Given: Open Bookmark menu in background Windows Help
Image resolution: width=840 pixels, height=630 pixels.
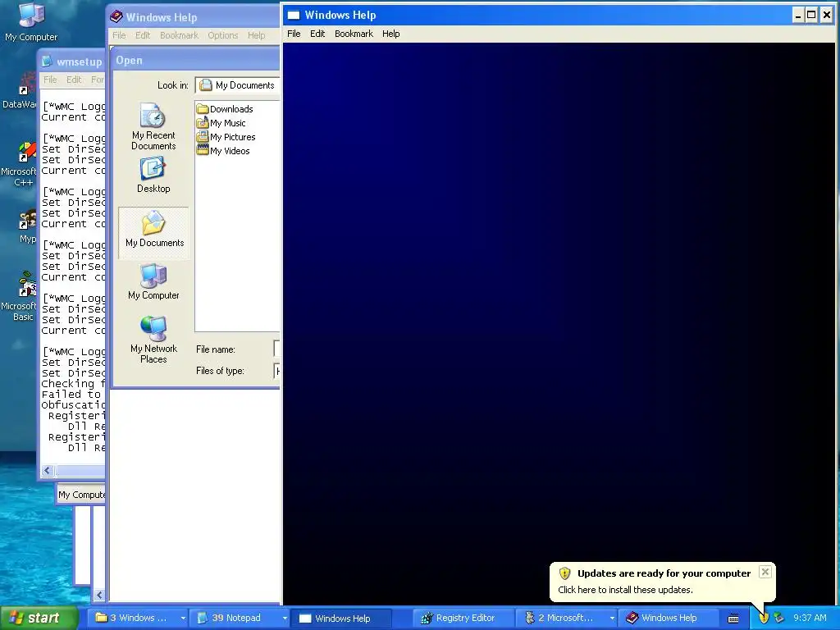Looking at the screenshot, I should point(179,35).
